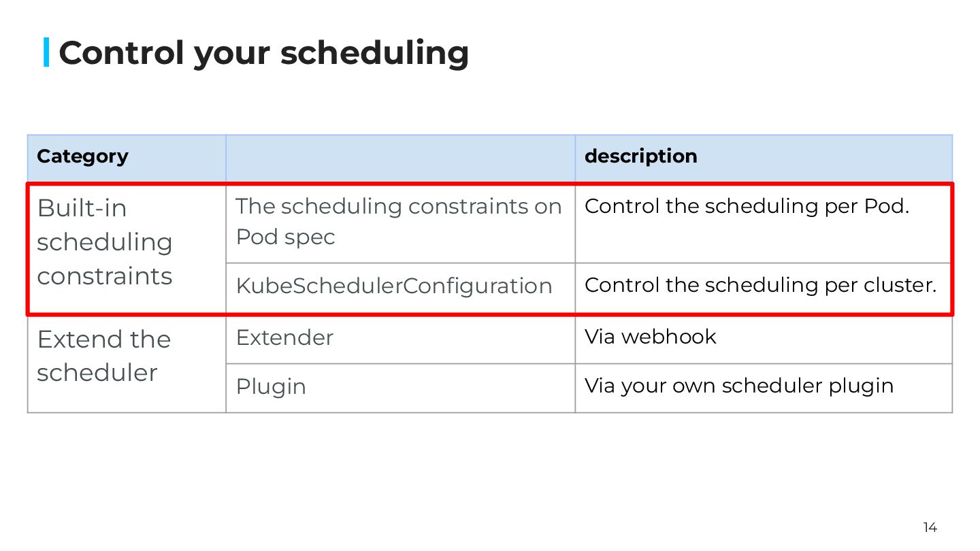
Task: Select the "The scheduling constraints on" text line
Action: [x=398, y=206]
